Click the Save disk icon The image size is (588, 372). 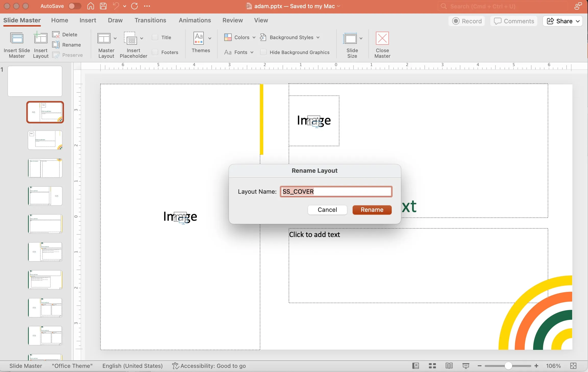coord(103,6)
